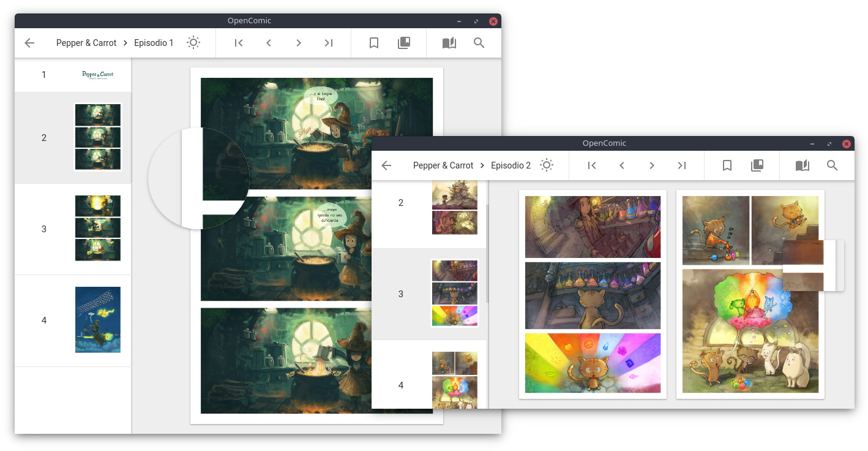Click magnifier search icon in Episodio 2 window
This screenshot has width=868, height=451.
[x=832, y=165]
